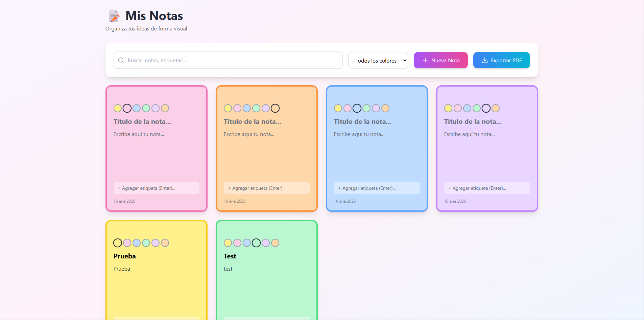644x320 pixels.
Task: Click the '16 ene 2026' date on the purple note
Action: (x=455, y=201)
